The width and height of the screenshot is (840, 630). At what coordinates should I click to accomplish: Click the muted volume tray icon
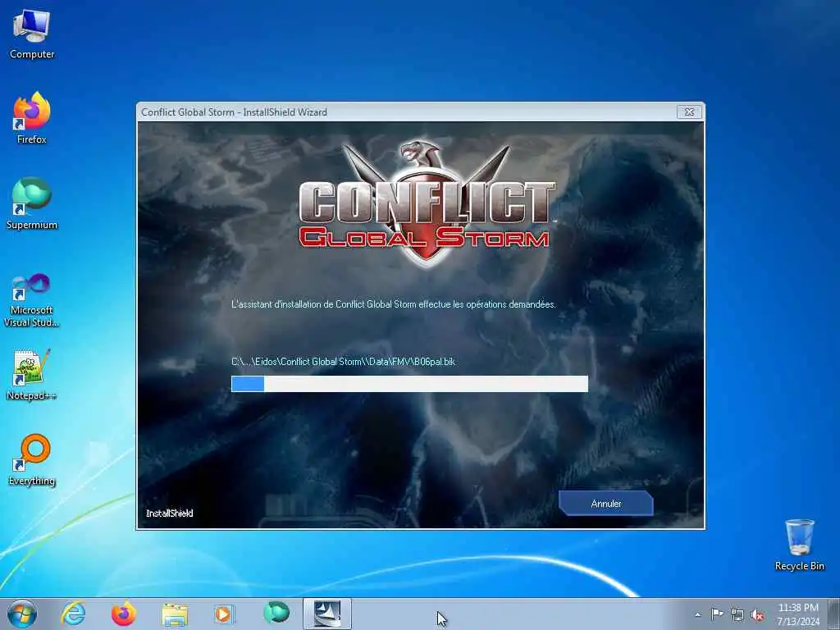757,614
